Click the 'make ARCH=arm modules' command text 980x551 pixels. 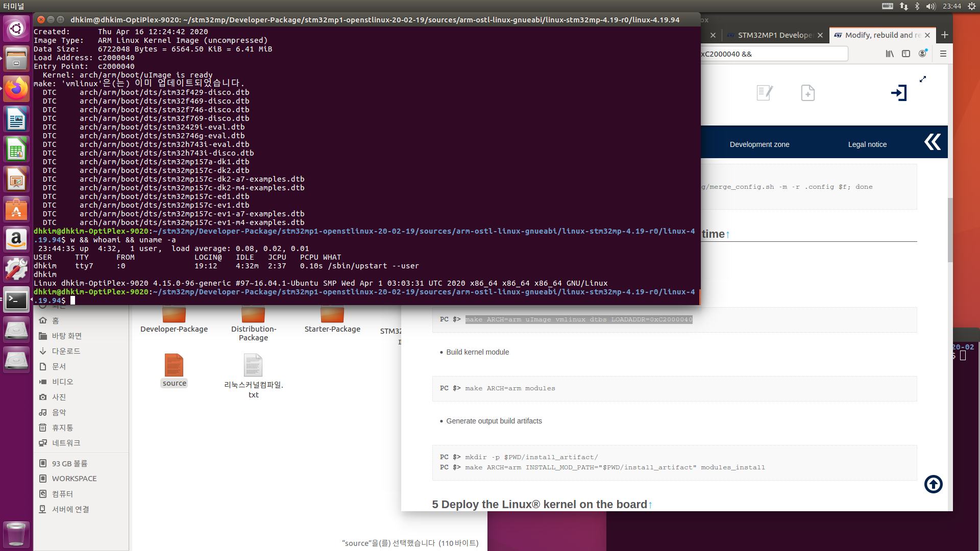[x=510, y=388]
